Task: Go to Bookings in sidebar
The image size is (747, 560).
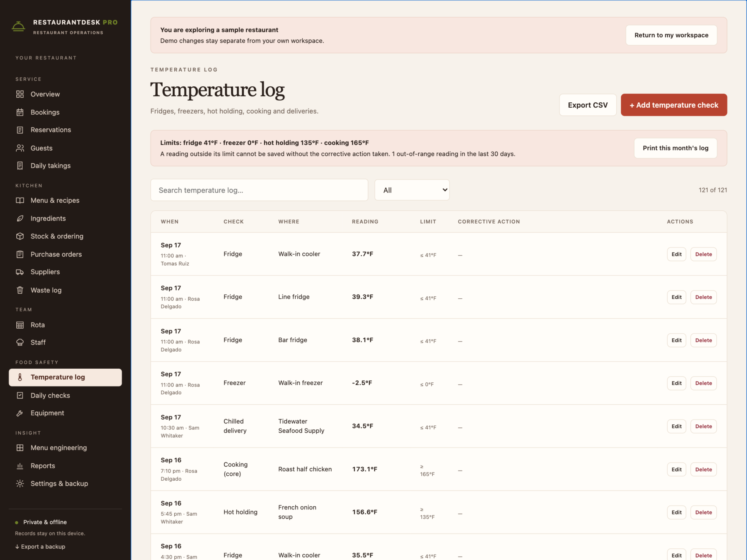Action: [x=65, y=112]
